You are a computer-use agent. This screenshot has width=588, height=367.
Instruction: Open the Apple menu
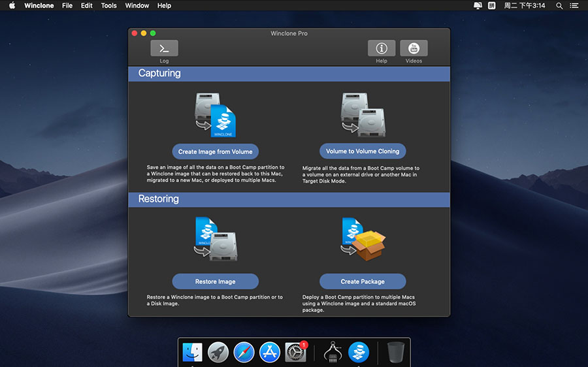pyautogui.click(x=12, y=6)
